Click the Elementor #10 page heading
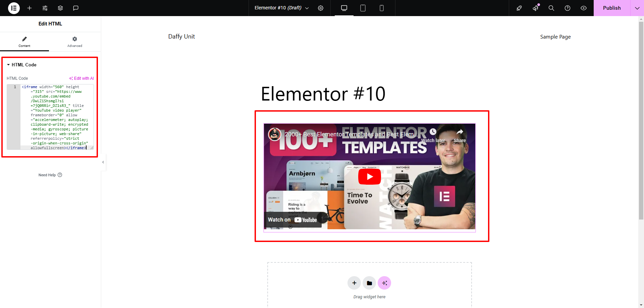644x308 pixels. tap(323, 94)
